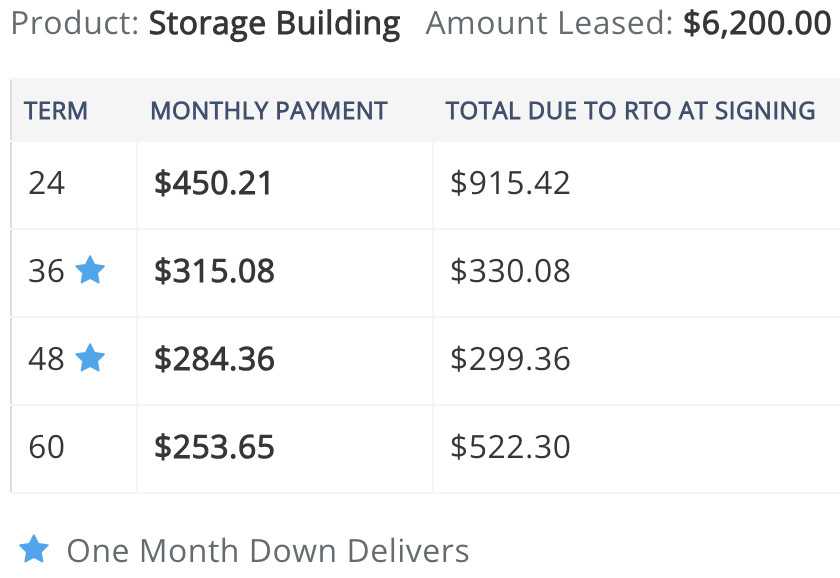Click the $284.36 monthly payment
This screenshot has width=840, height=578.
(x=214, y=359)
